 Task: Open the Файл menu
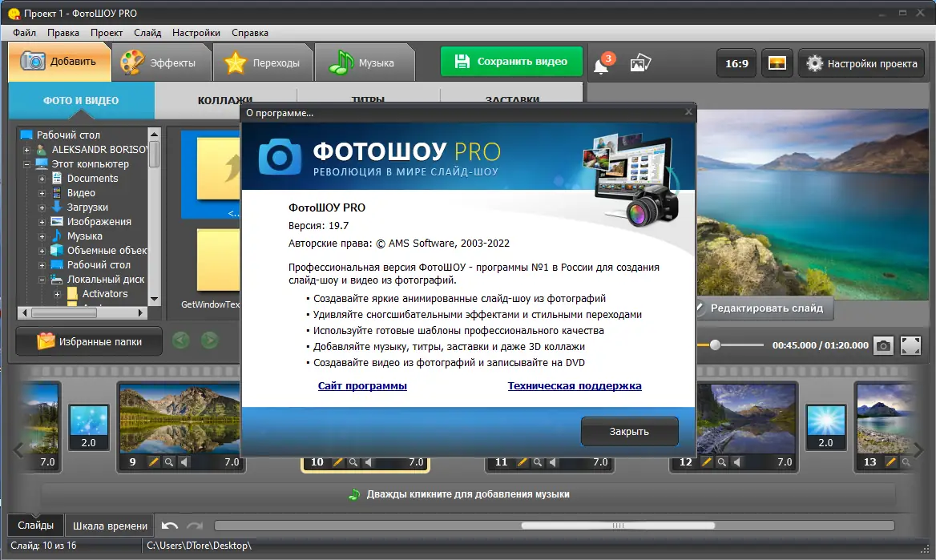[25, 33]
